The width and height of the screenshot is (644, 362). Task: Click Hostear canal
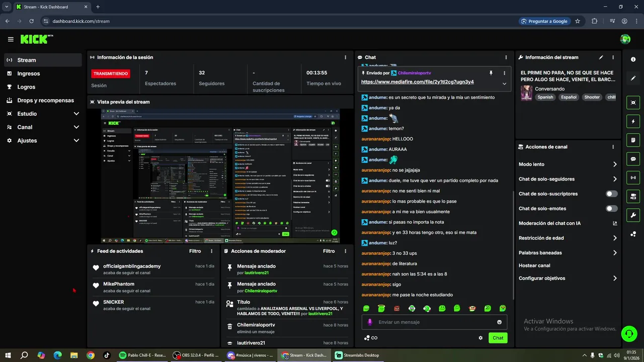(x=534, y=265)
